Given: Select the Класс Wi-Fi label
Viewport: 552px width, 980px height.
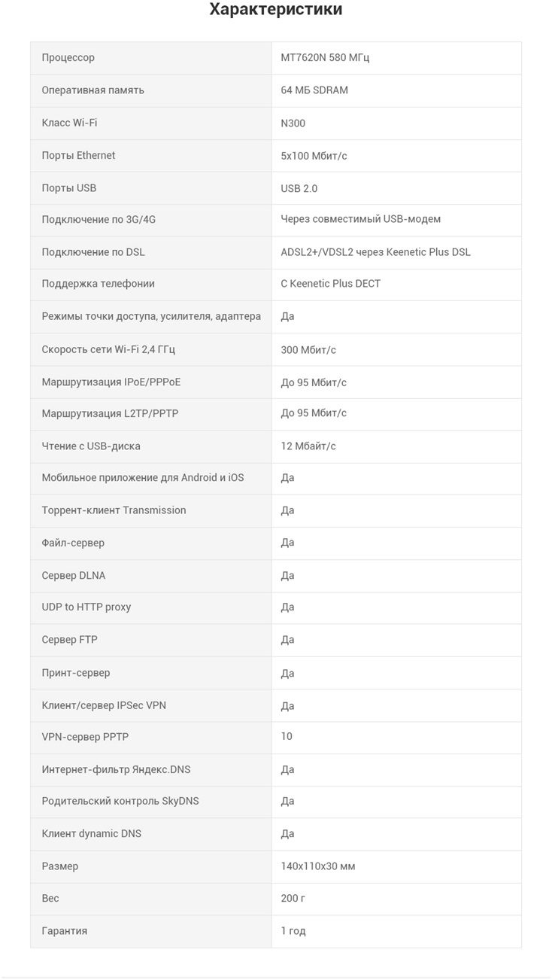Looking at the screenshot, I should pos(69,123).
